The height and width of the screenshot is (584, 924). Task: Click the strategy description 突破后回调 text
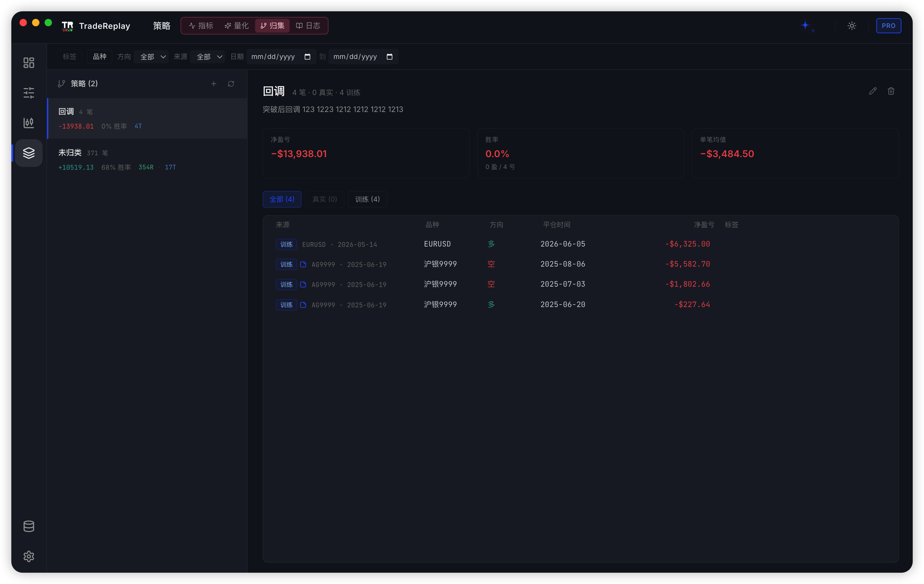[333, 109]
